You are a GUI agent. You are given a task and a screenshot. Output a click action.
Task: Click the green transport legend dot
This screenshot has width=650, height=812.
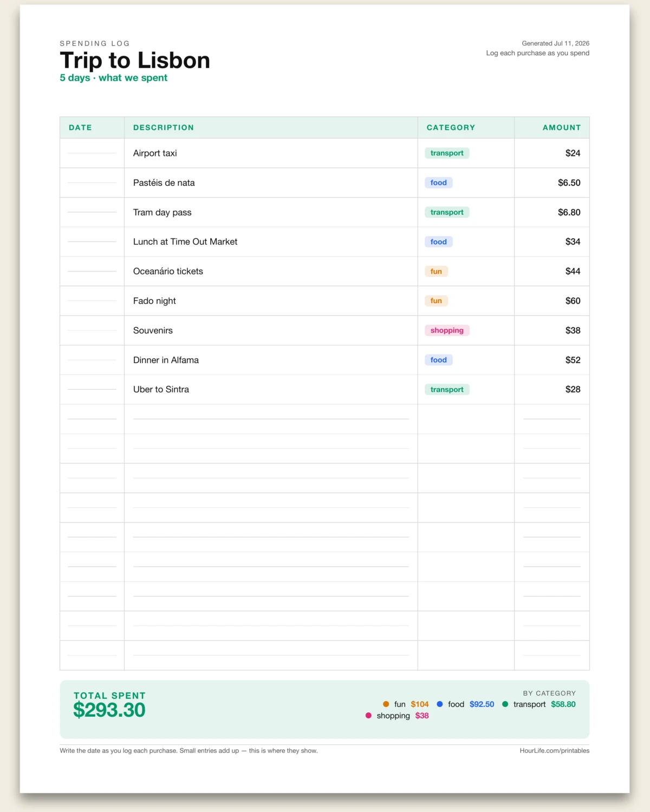(505, 704)
